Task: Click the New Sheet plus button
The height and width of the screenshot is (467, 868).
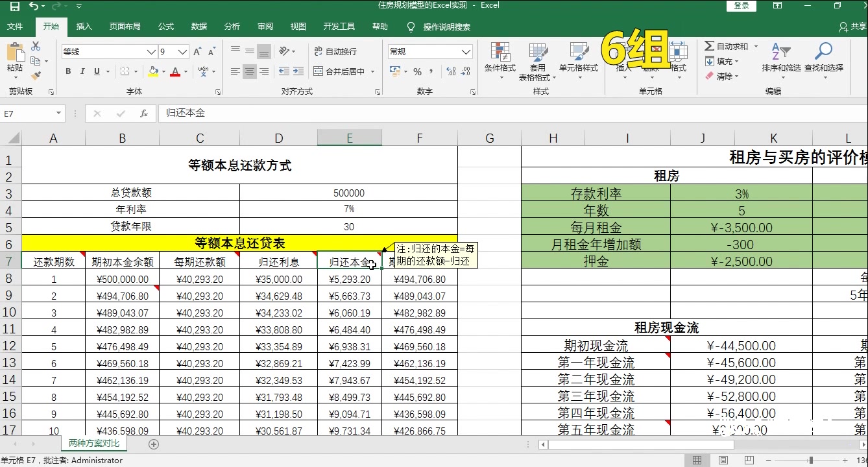Action: pyautogui.click(x=154, y=444)
